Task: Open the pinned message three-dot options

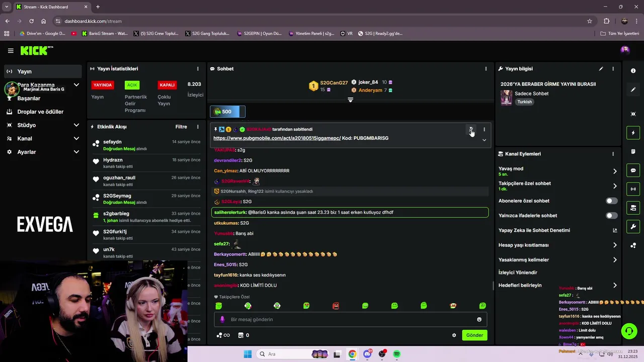Action: [x=484, y=129]
